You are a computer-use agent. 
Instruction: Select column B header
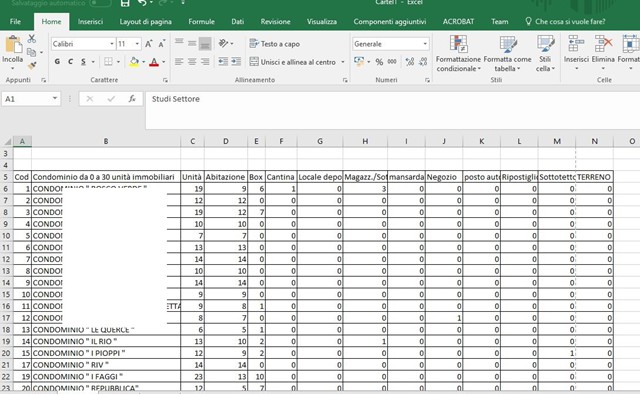click(106, 141)
